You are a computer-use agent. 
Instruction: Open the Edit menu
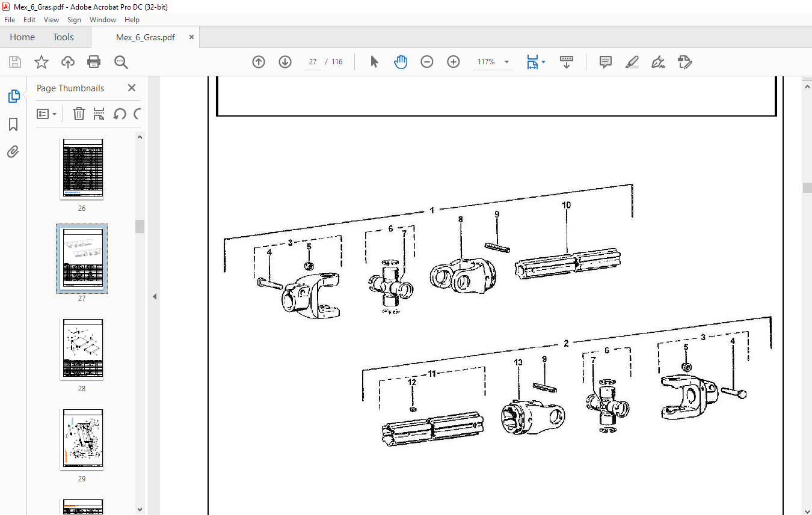tap(29, 20)
